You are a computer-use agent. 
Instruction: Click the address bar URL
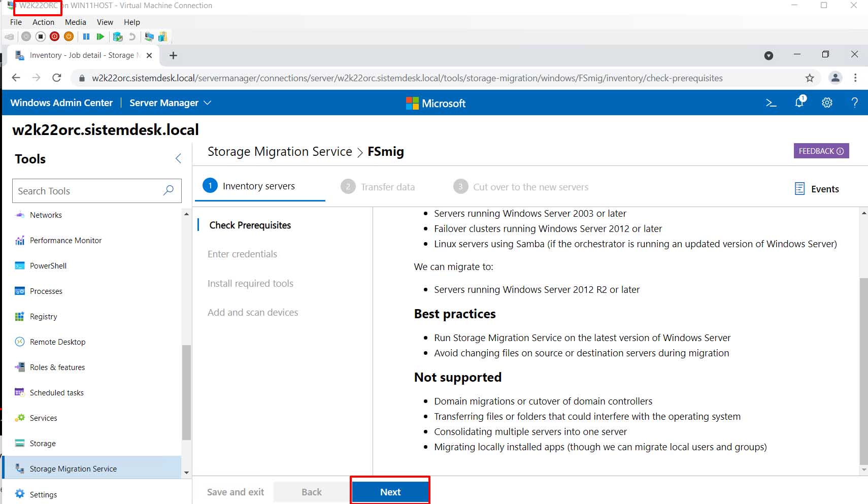point(407,78)
